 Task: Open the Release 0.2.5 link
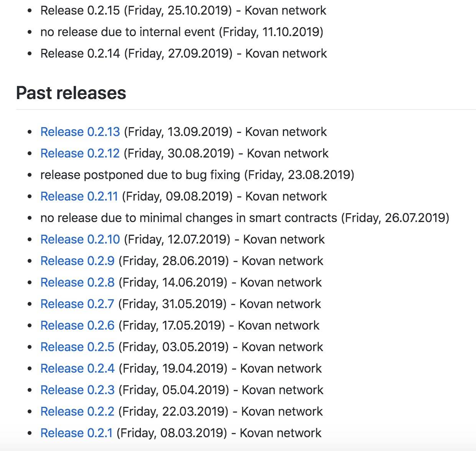(x=78, y=347)
